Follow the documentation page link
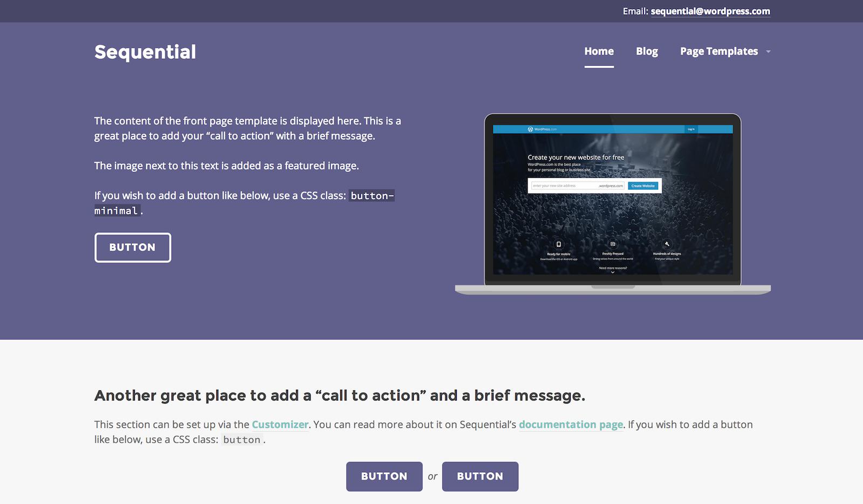The image size is (863, 504). (571, 425)
